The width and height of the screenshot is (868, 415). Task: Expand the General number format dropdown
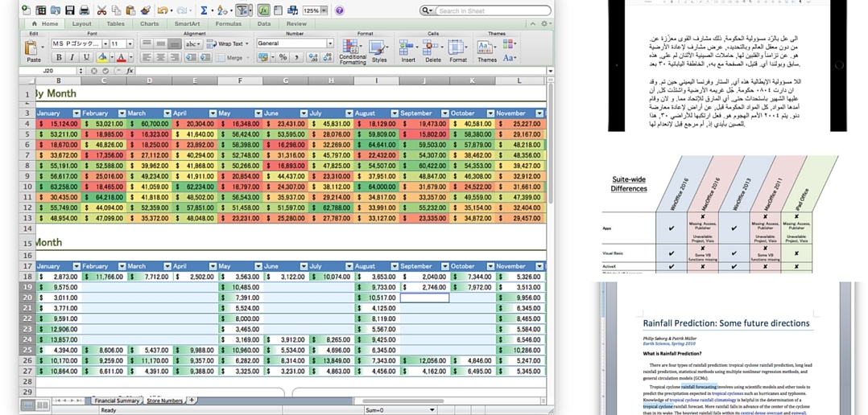point(329,43)
